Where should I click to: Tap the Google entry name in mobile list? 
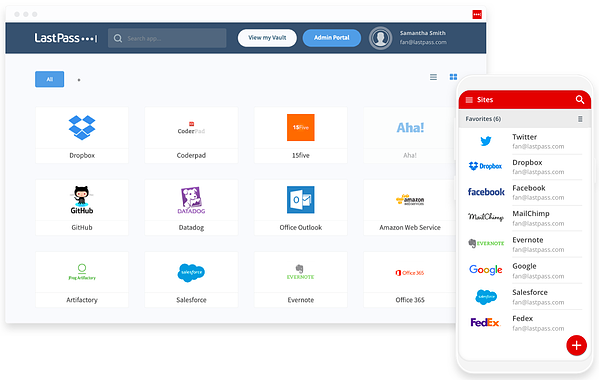(x=524, y=266)
